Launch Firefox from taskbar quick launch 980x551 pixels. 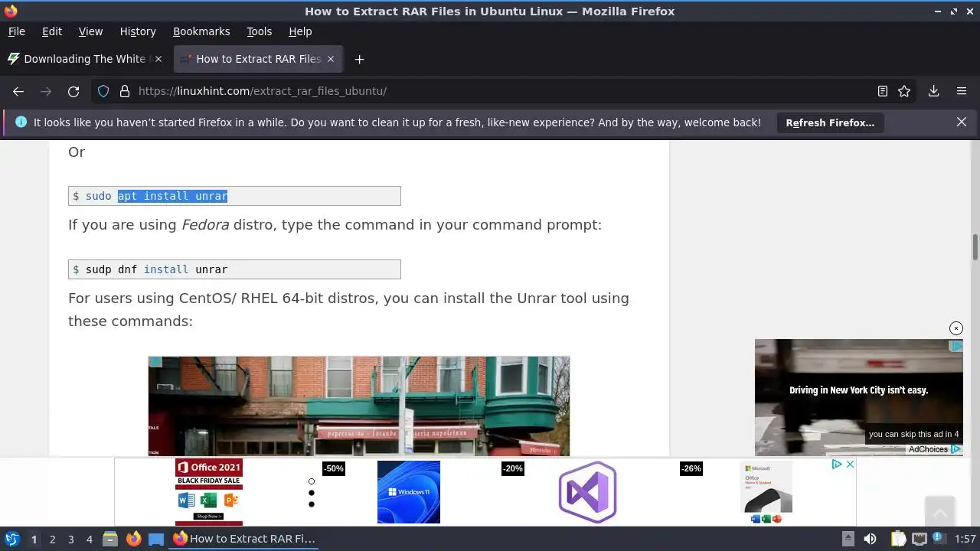point(133,539)
